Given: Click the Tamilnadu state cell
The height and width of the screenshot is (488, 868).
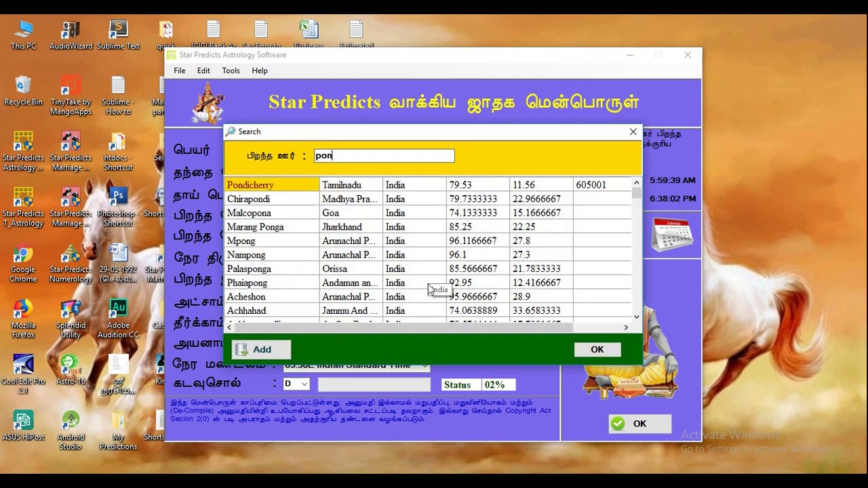Looking at the screenshot, I should coord(351,185).
